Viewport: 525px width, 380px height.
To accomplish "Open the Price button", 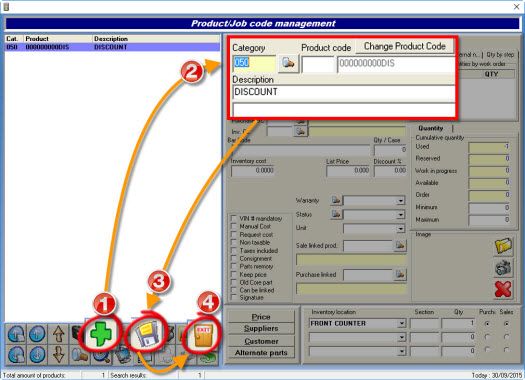I will pyautogui.click(x=261, y=317).
